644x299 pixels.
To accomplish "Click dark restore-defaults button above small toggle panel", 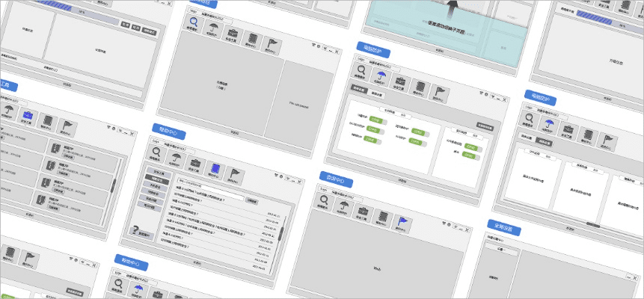I will pos(485,127).
